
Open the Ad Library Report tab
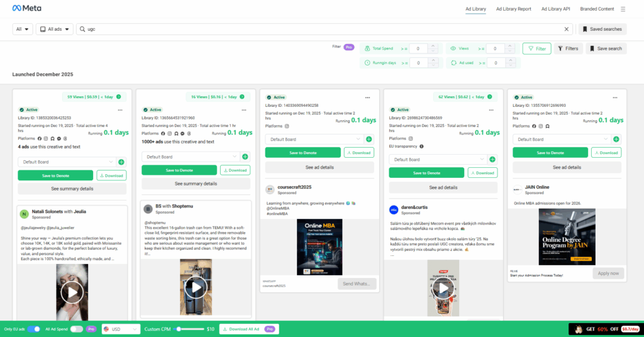tap(513, 9)
